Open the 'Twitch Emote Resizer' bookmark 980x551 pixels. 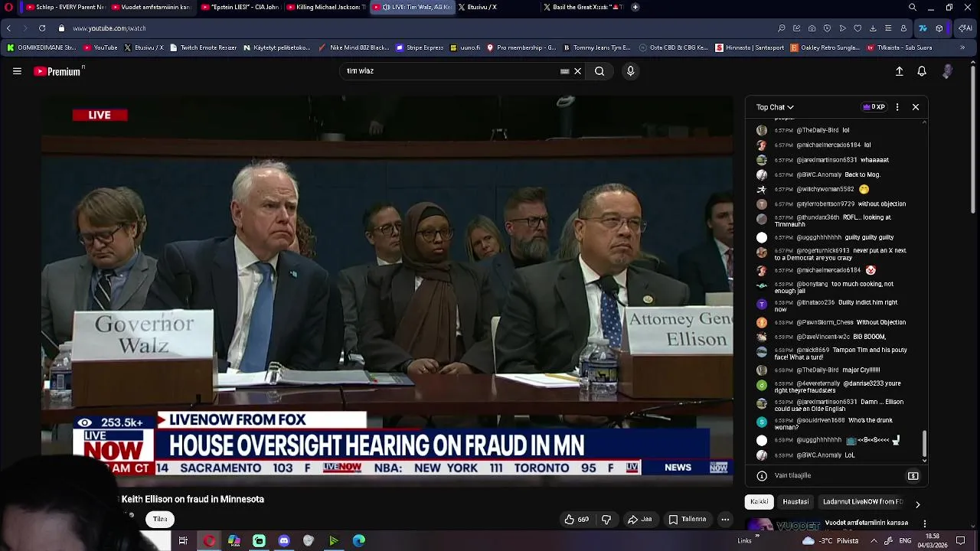(203, 47)
